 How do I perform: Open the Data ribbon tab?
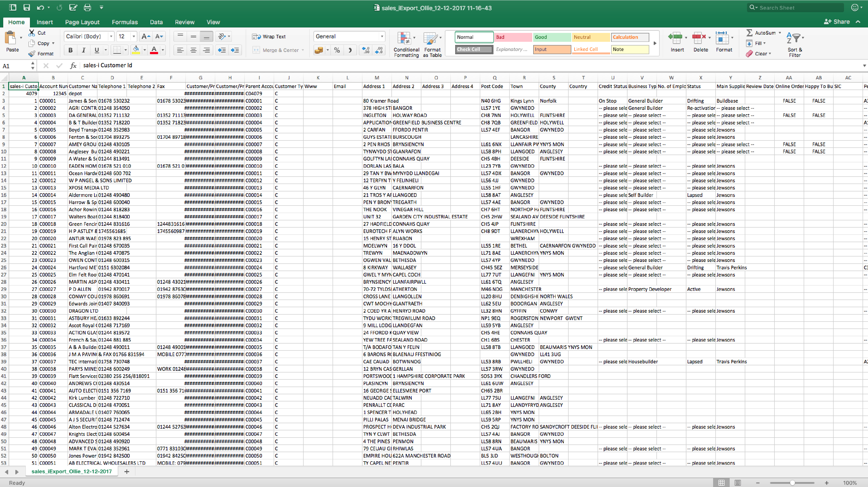pos(156,22)
